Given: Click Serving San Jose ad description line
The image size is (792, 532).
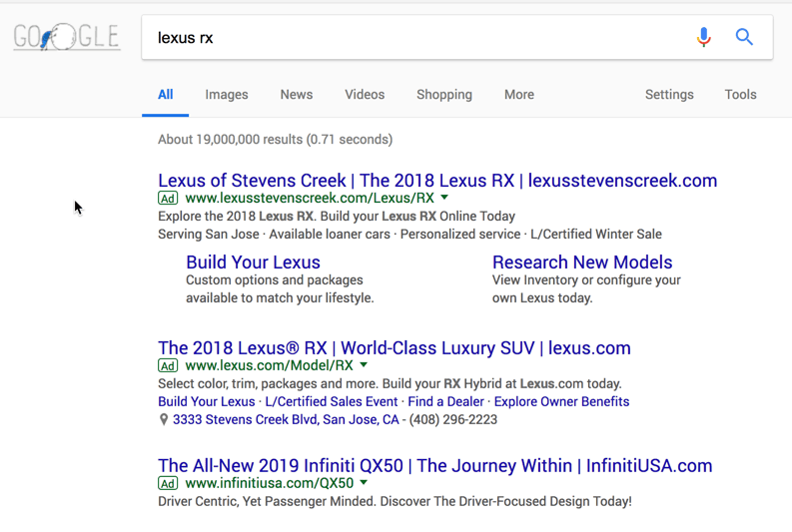Looking at the screenshot, I should point(410,235).
